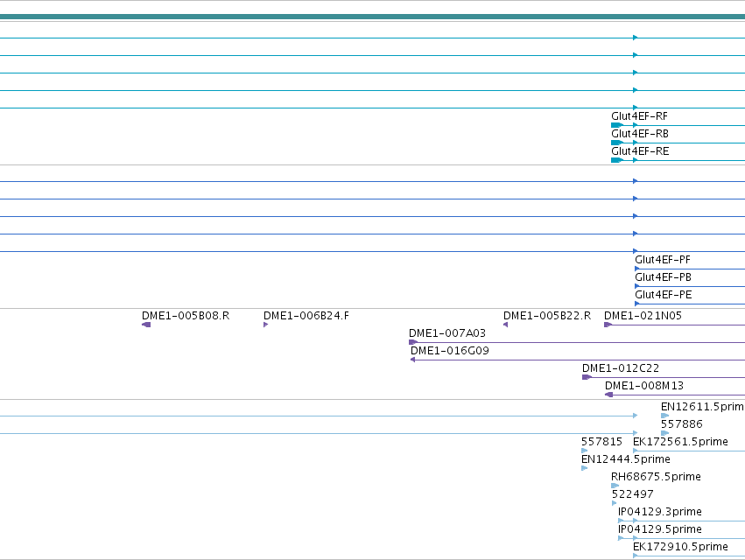Select the Glut4EF-RB transcript label

[x=640, y=134]
